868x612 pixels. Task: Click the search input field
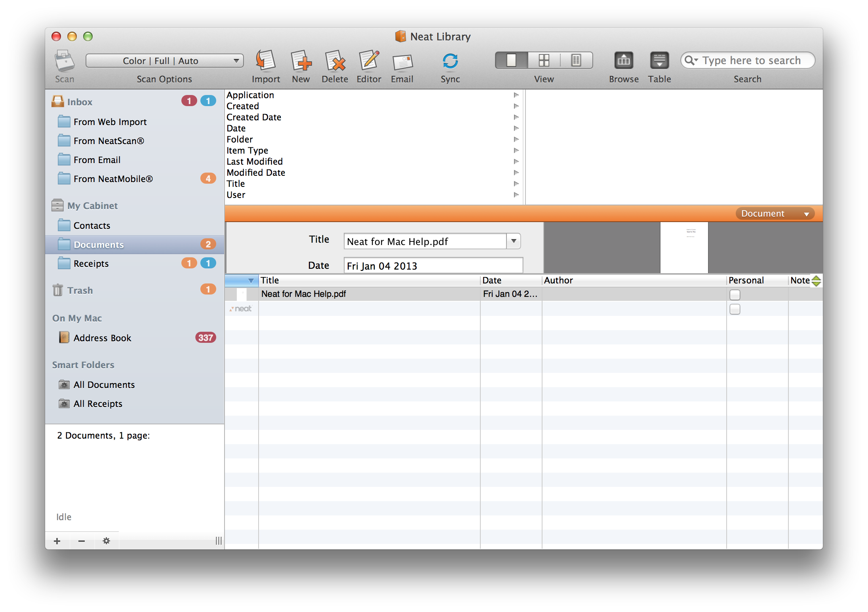pyautogui.click(x=747, y=60)
